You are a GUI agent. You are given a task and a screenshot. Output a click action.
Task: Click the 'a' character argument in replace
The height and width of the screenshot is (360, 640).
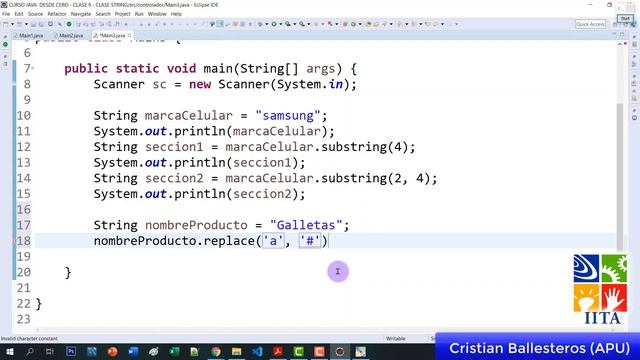273,241
